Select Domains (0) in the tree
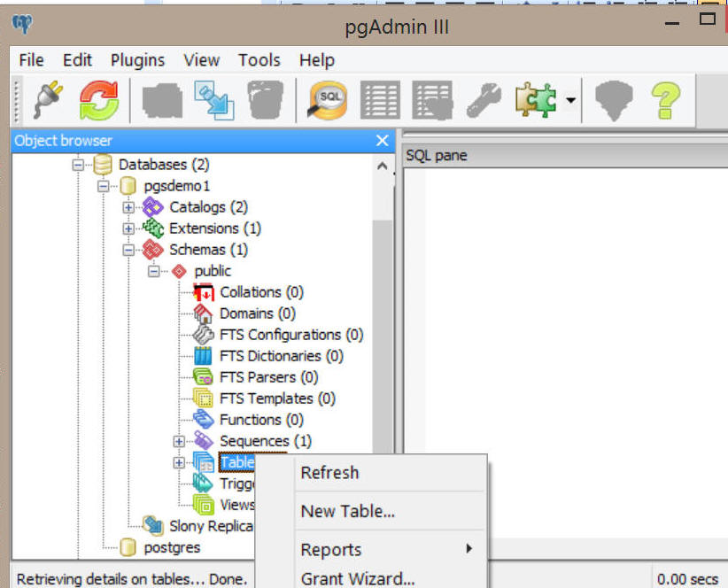This screenshot has height=588, width=728. click(258, 313)
